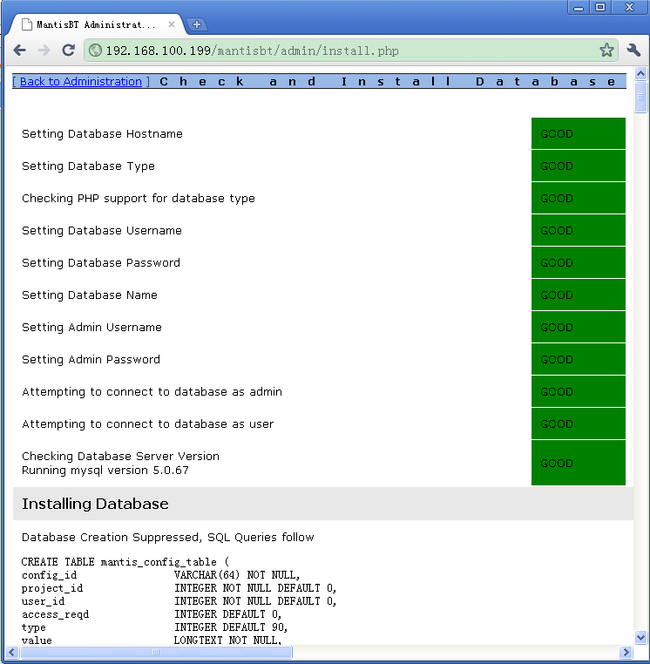Click horizontal scrollbar left arrow
The image size is (650, 664).
point(11,652)
